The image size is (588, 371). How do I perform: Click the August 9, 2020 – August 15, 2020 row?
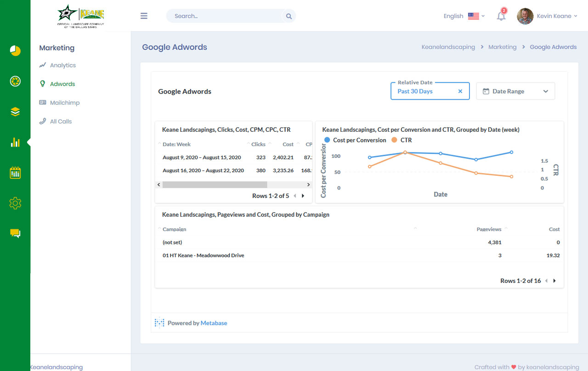click(233, 157)
